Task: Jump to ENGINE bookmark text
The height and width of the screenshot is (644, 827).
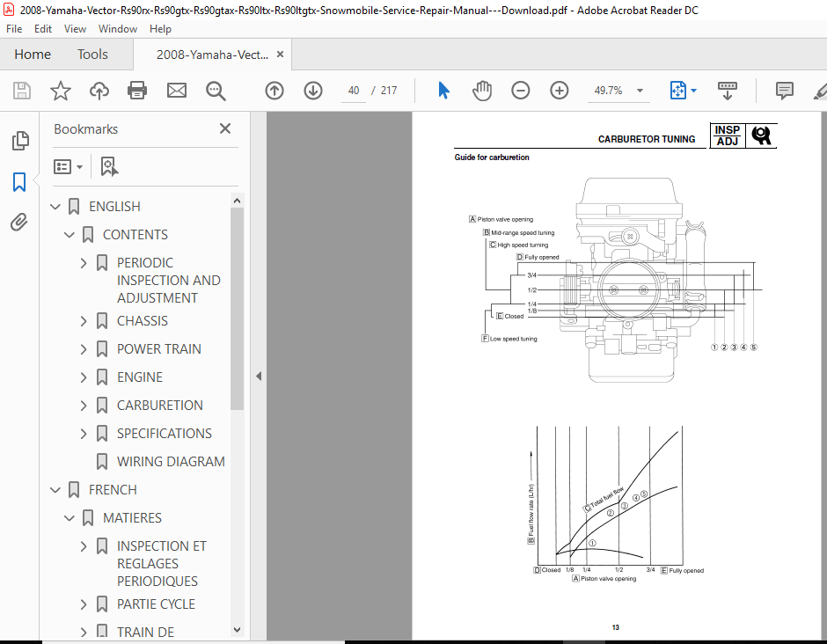Action: [140, 377]
